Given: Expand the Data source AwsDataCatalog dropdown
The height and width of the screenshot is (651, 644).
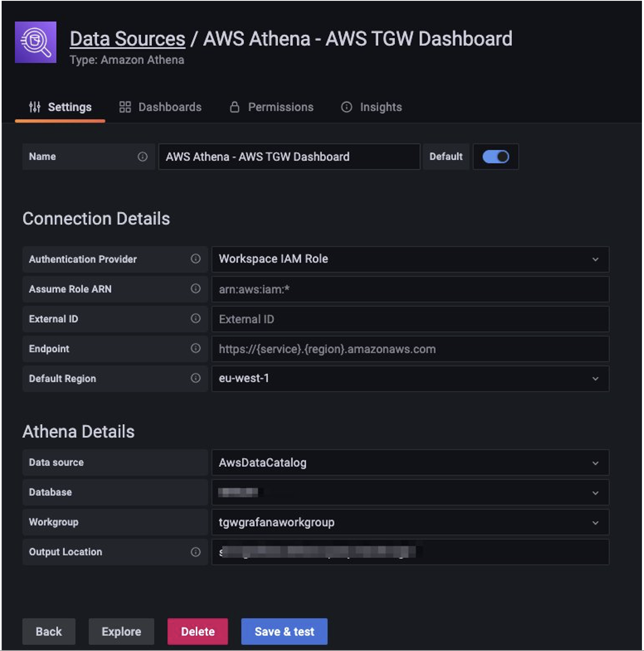Looking at the screenshot, I should pyautogui.click(x=410, y=462).
